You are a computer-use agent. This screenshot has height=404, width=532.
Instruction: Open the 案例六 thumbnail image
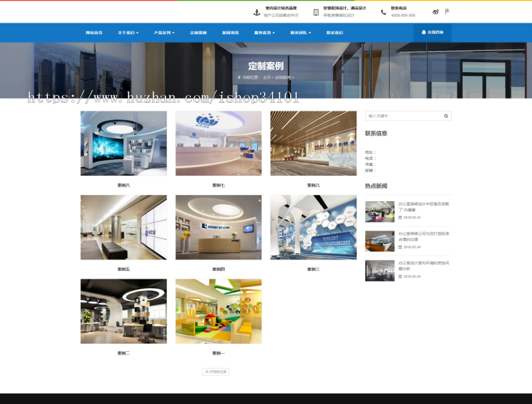pyautogui.click(x=313, y=143)
